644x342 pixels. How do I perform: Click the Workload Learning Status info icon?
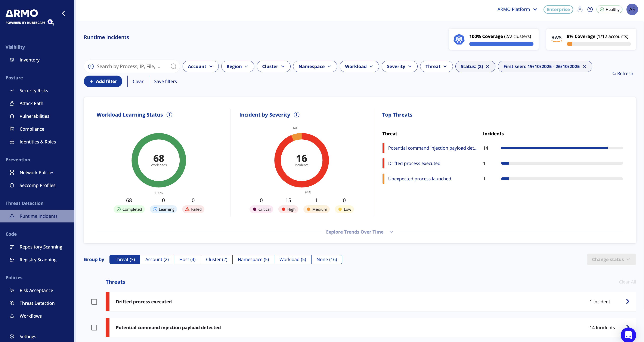[x=169, y=115]
